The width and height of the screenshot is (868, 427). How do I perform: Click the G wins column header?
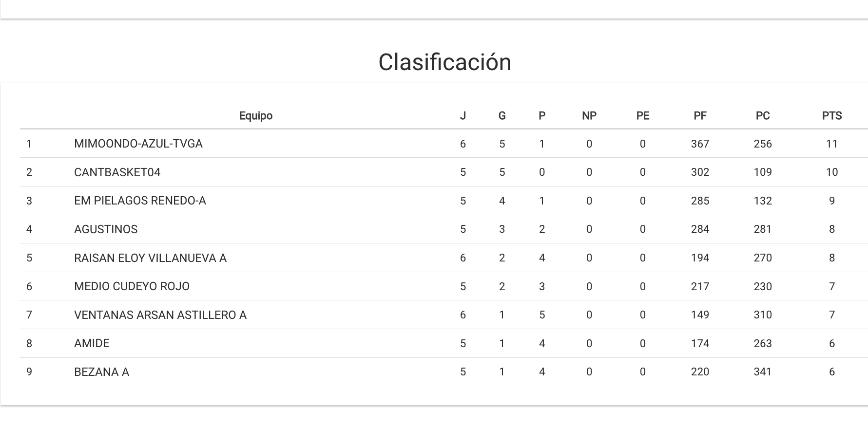coord(502,116)
